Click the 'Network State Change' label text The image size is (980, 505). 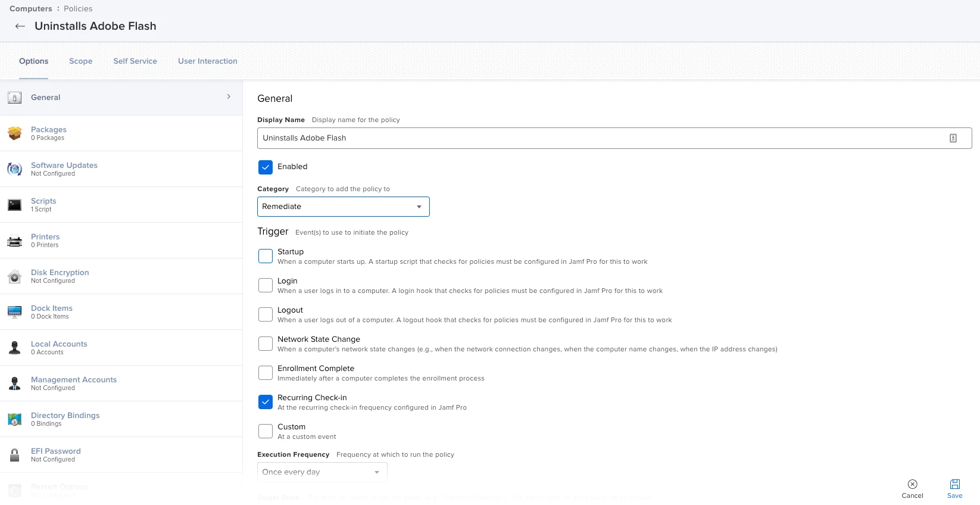pyautogui.click(x=319, y=339)
